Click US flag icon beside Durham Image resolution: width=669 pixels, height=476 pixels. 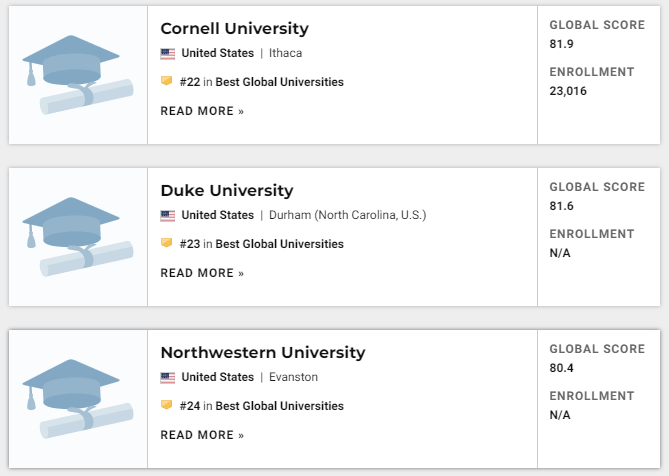point(168,216)
